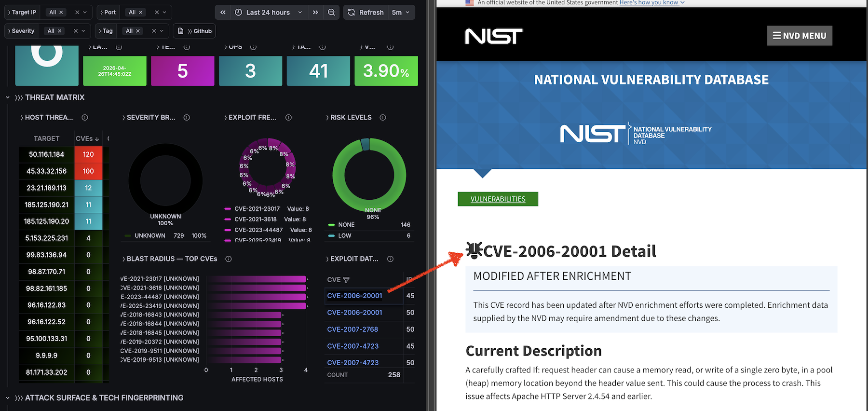
Task: Clear all values in the Tag filter
Action: (x=154, y=31)
